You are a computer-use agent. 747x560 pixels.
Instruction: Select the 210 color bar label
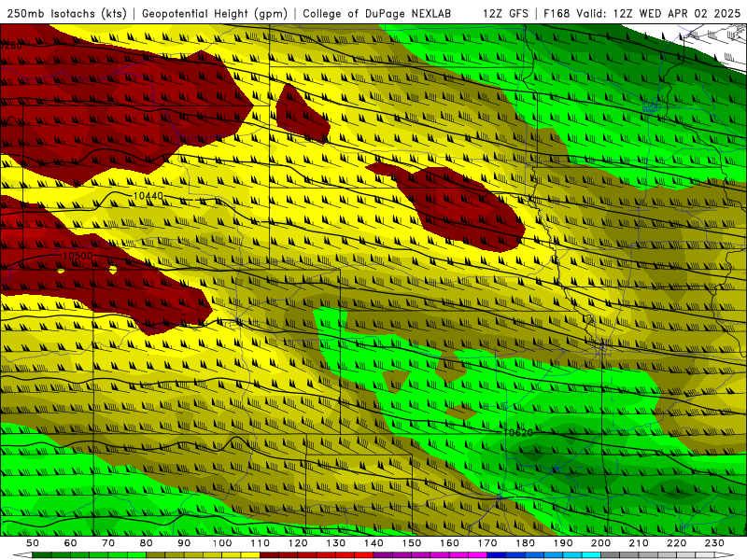pos(639,543)
